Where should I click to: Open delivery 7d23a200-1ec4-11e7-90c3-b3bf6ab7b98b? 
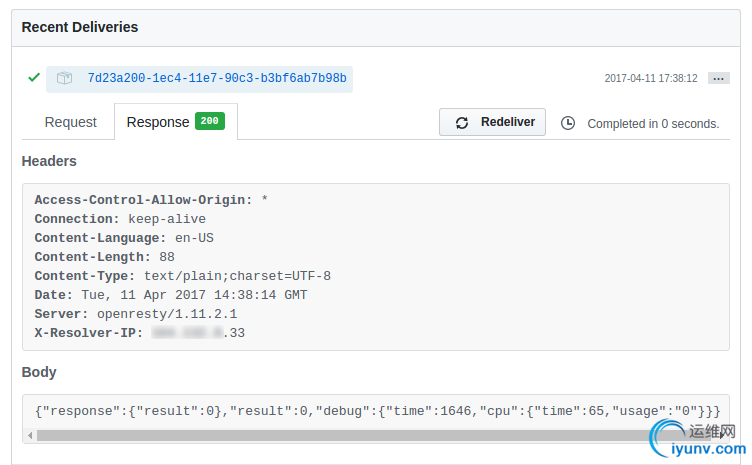point(217,78)
